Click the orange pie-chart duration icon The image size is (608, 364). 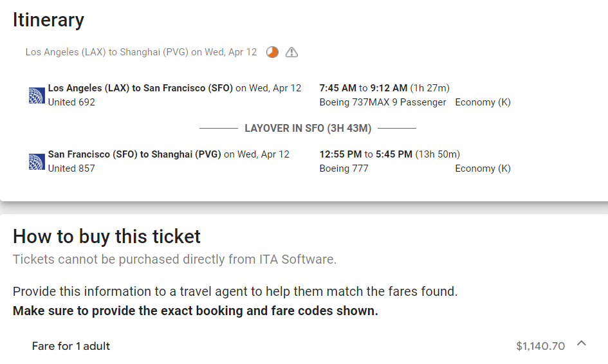(x=273, y=52)
